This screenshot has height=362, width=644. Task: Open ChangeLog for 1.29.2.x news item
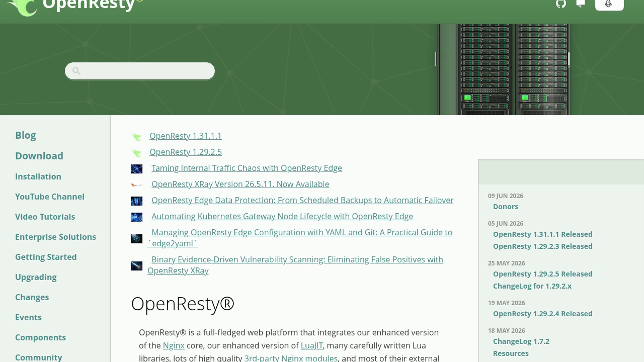[x=532, y=286]
